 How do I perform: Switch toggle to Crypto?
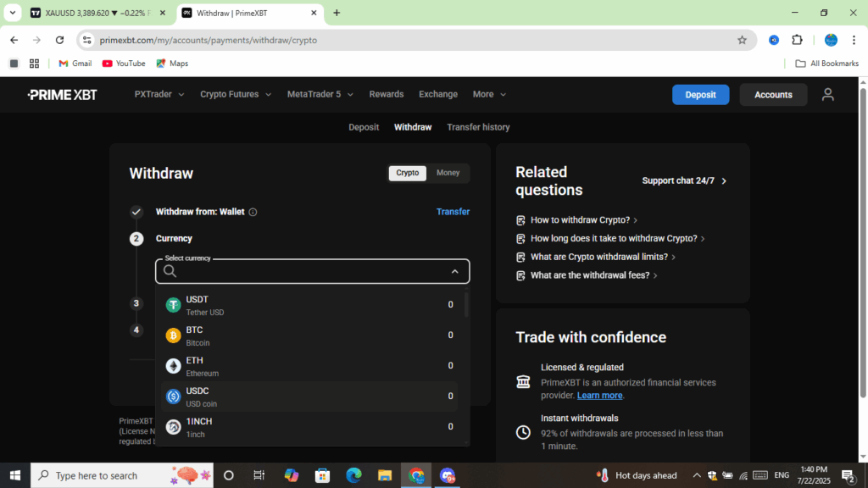coord(408,173)
